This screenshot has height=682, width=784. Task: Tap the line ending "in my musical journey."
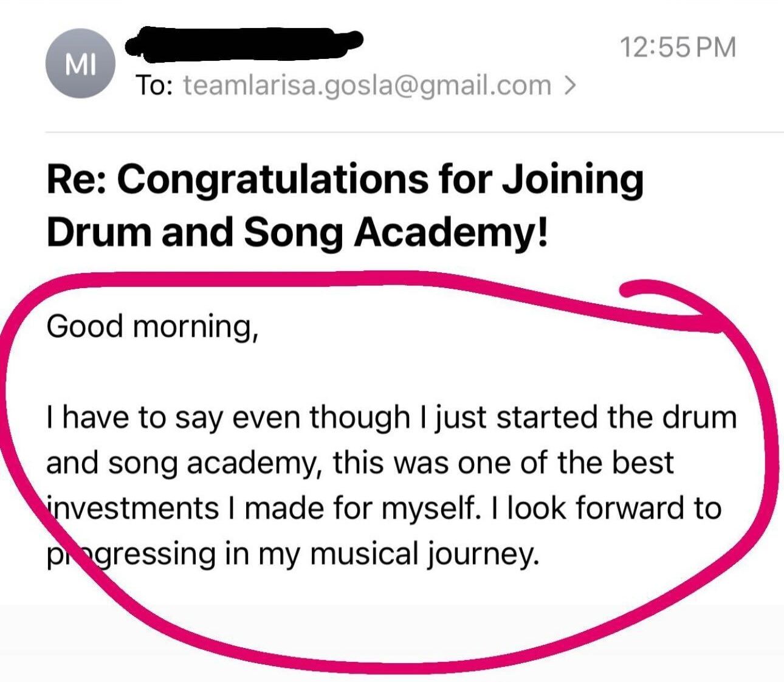tap(292, 554)
